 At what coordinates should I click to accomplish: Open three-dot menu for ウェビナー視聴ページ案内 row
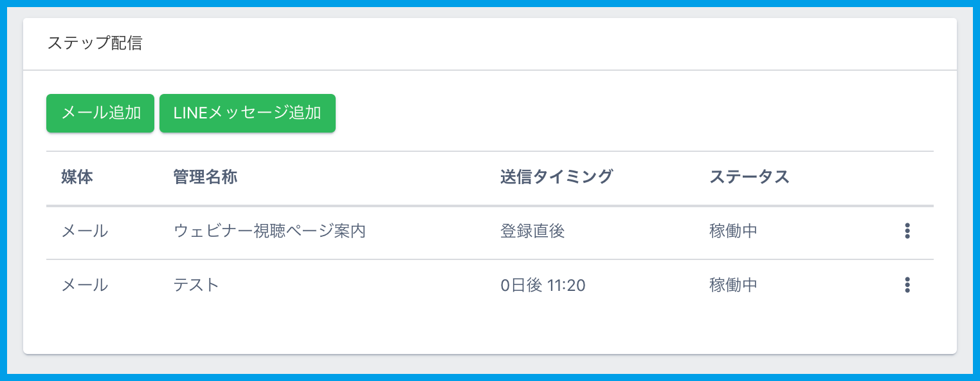pyautogui.click(x=907, y=231)
